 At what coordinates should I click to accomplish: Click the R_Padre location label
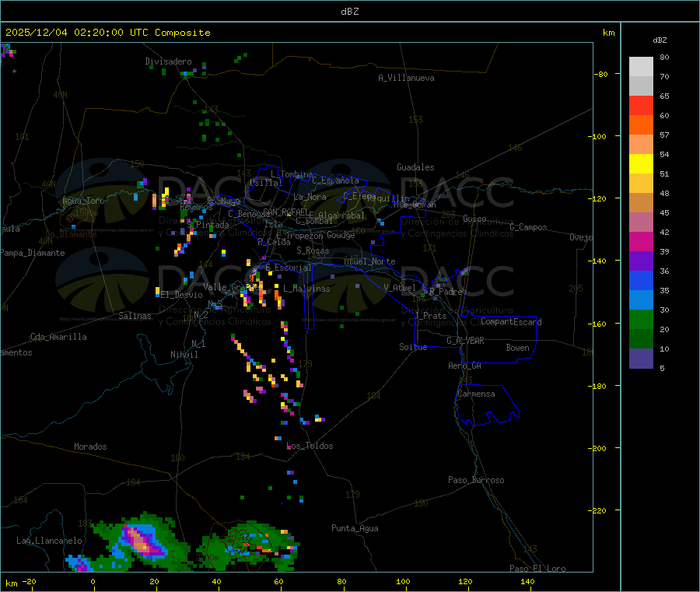(446, 292)
